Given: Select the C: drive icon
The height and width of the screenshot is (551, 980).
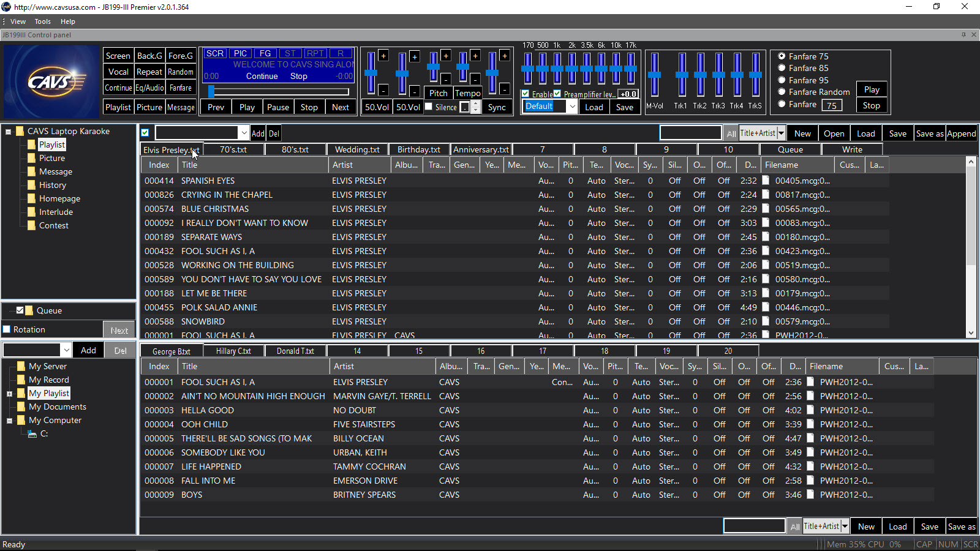Looking at the screenshot, I should point(32,434).
